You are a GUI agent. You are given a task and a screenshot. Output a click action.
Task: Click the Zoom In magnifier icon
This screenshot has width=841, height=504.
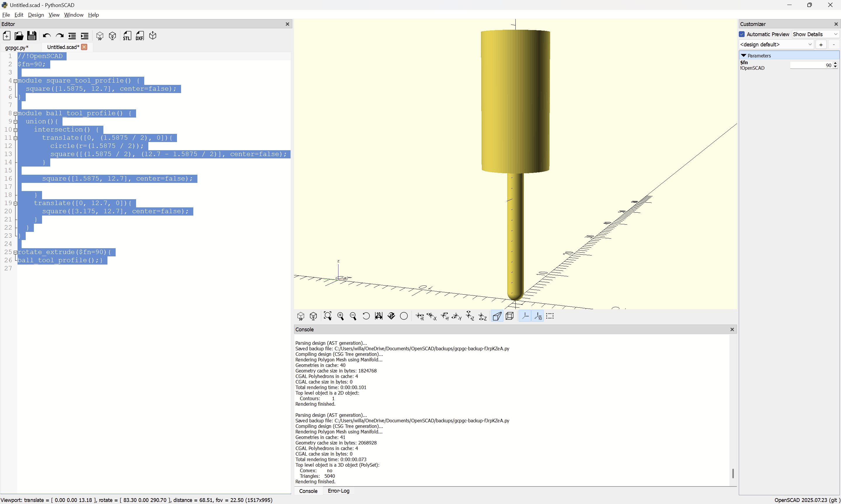[x=340, y=316]
